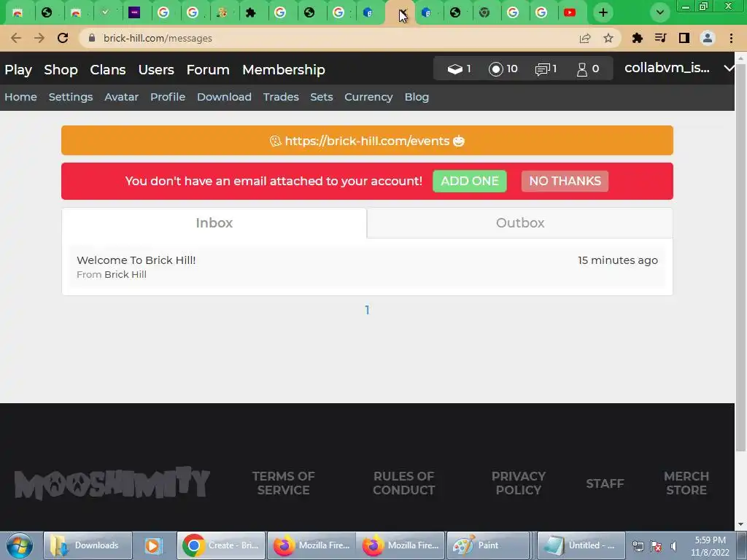Go back with the browser back arrow
The width and height of the screenshot is (747, 560).
click(16, 38)
